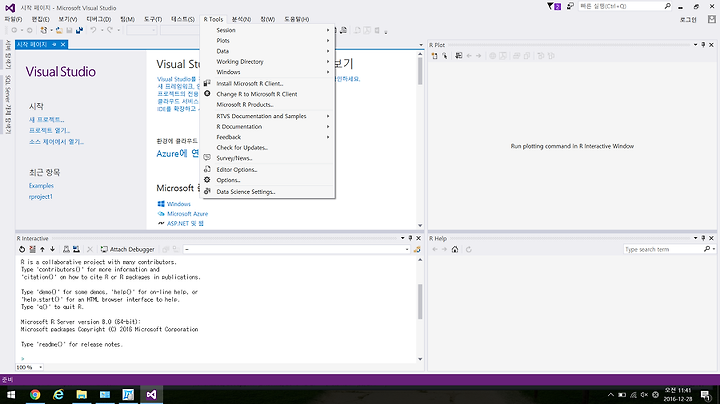Click the notifications flag icon in title bar
The height and width of the screenshot is (404, 720).
554,6
